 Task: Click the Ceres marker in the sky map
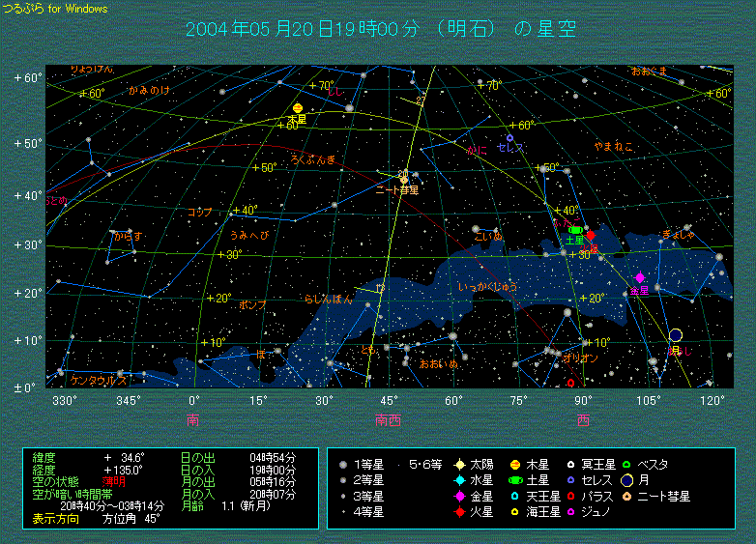click(x=509, y=138)
